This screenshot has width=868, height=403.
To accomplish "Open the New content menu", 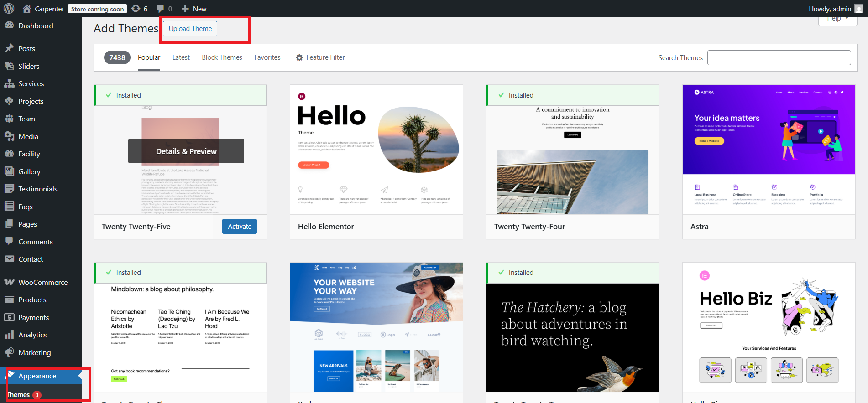I will [x=194, y=9].
